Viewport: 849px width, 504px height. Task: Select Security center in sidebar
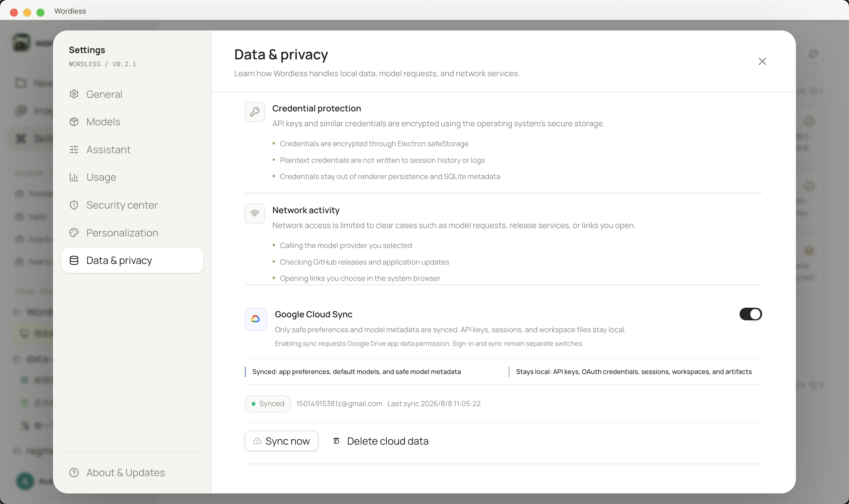click(132, 205)
